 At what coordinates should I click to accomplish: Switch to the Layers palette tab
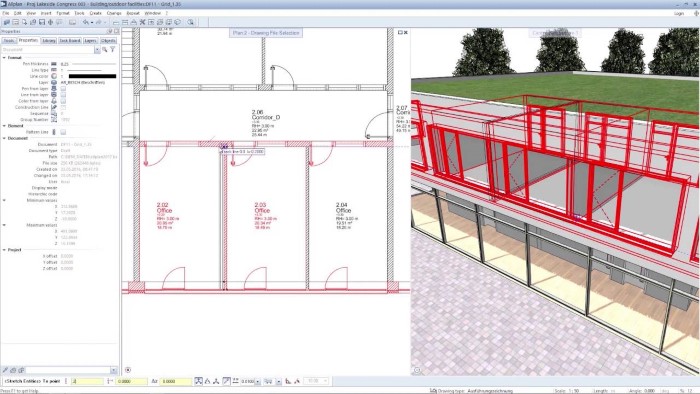pos(90,41)
